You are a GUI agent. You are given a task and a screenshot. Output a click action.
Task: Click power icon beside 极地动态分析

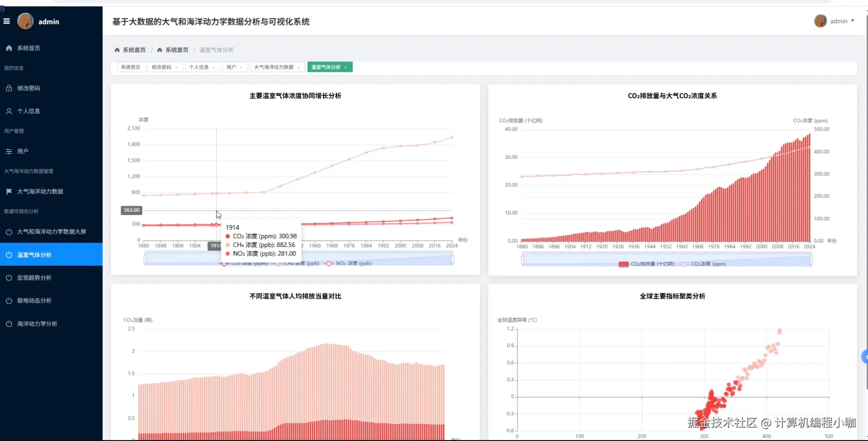(9, 301)
